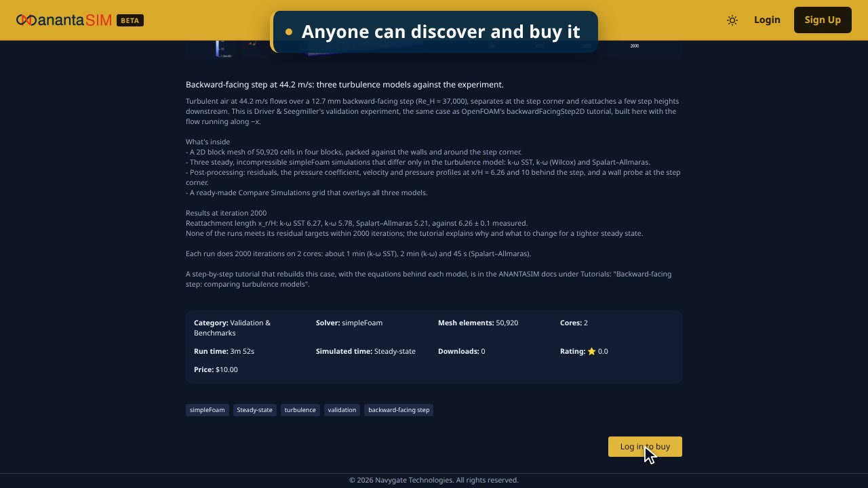Image resolution: width=868 pixels, height=488 pixels.
Task: Select the validation tag
Action: (342, 410)
